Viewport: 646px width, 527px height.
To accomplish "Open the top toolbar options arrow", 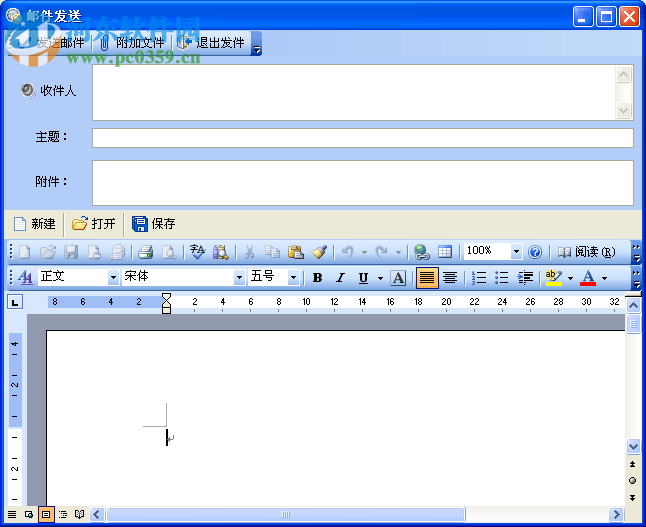I will (x=257, y=43).
